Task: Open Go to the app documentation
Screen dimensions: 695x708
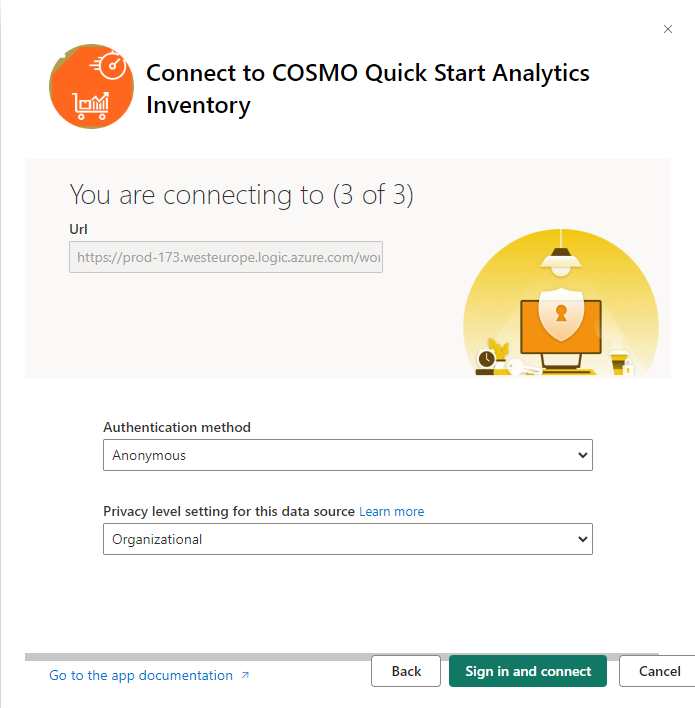Action: (141, 675)
